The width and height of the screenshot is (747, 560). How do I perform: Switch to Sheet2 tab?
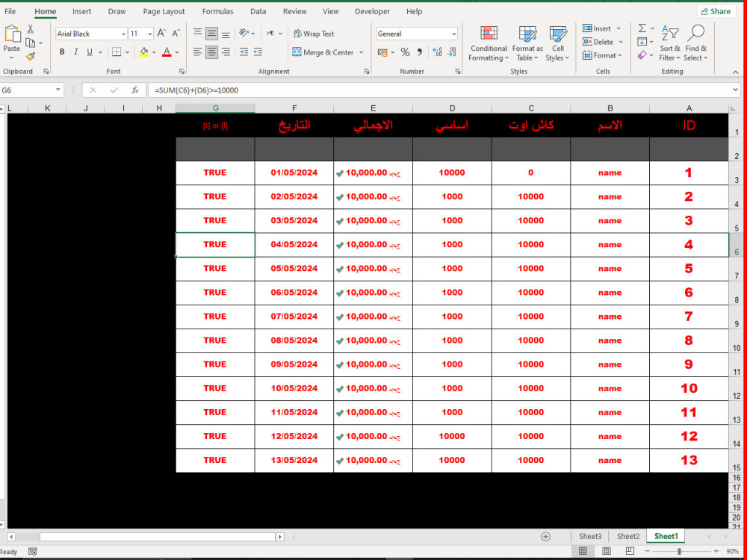[x=628, y=536]
